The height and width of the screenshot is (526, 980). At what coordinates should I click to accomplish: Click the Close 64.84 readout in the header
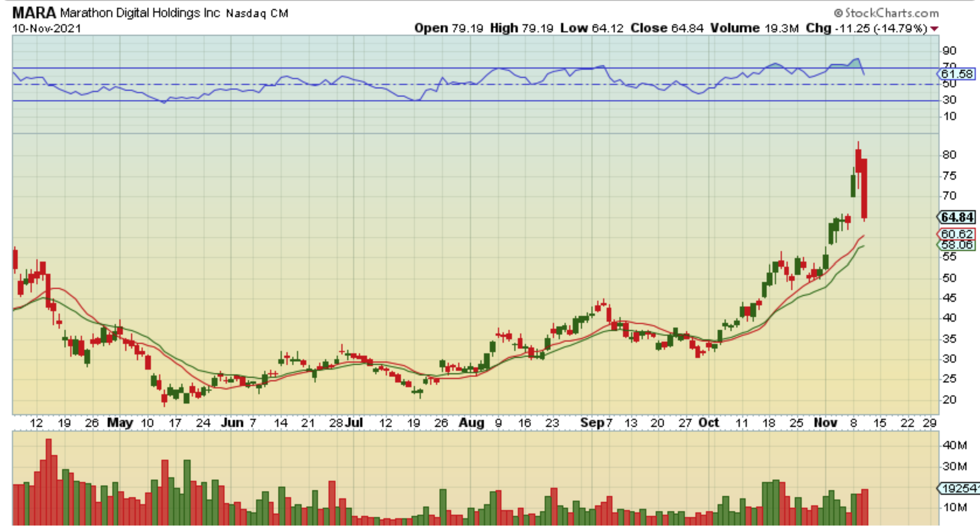666,28
